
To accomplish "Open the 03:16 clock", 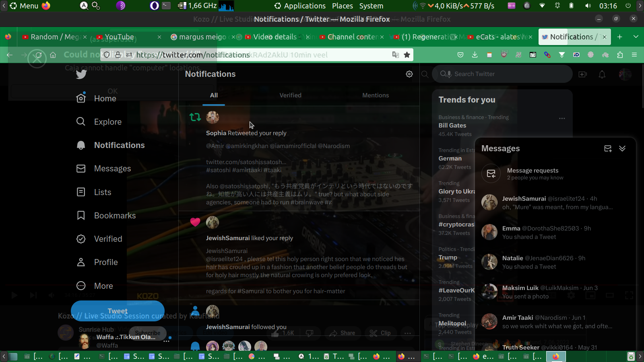I will 608,6.
